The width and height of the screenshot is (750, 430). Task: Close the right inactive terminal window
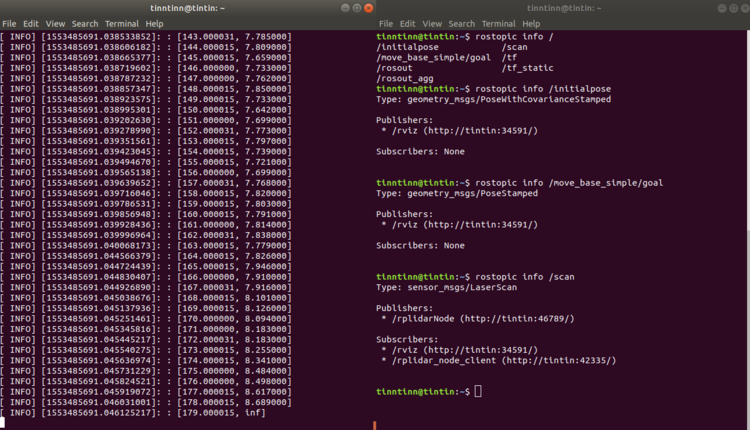[745, 8]
